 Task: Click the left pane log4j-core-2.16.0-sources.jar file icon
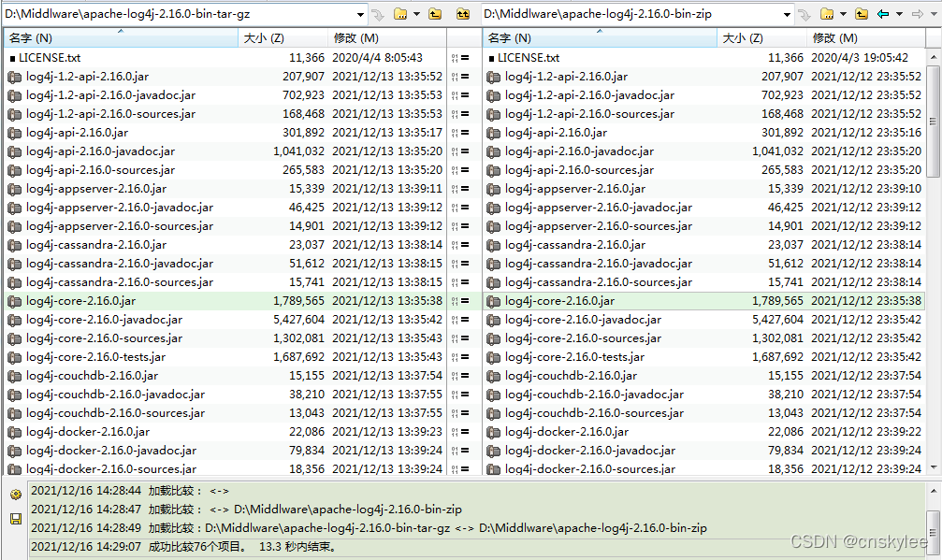[14, 339]
